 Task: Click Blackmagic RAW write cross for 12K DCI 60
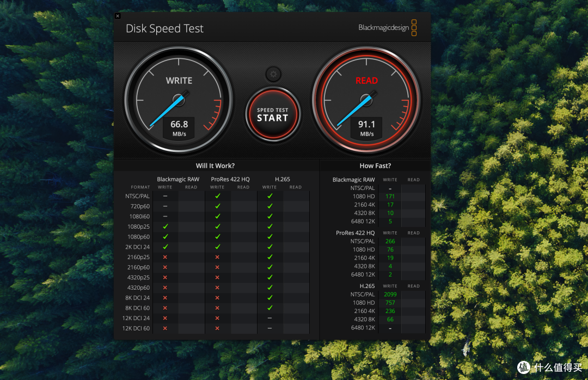165,328
